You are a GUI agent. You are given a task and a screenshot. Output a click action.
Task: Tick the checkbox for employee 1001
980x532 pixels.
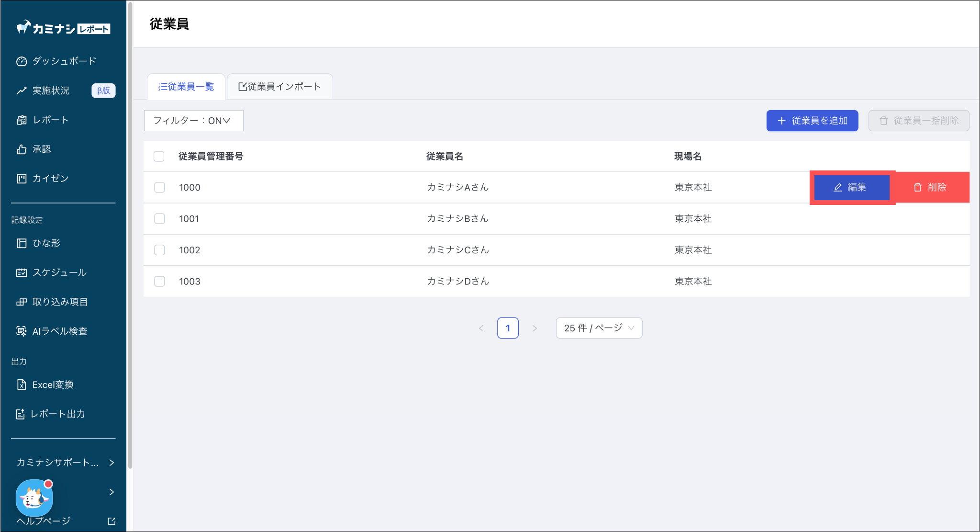pyautogui.click(x=159, y=219)
